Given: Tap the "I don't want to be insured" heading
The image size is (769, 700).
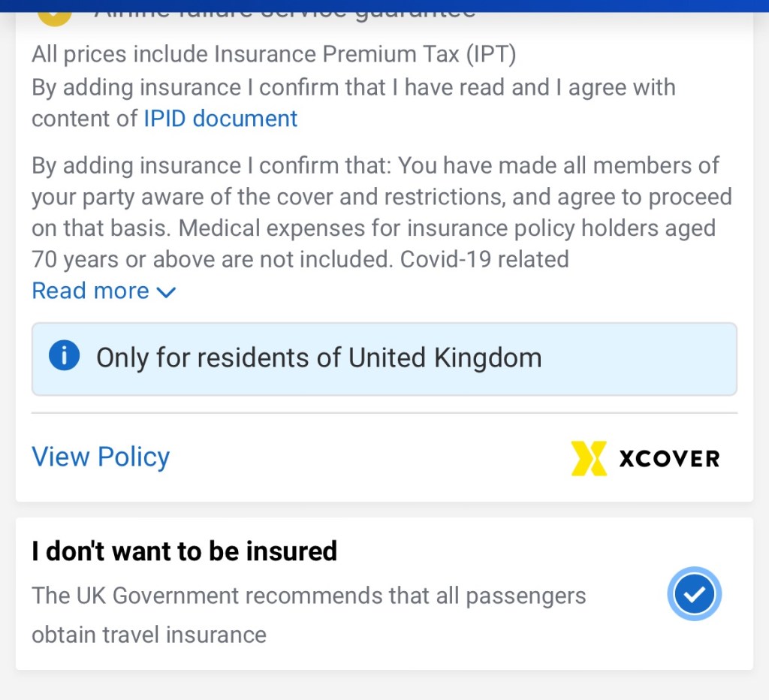Looking at the screenshot, I should click(x=184, y=551).
